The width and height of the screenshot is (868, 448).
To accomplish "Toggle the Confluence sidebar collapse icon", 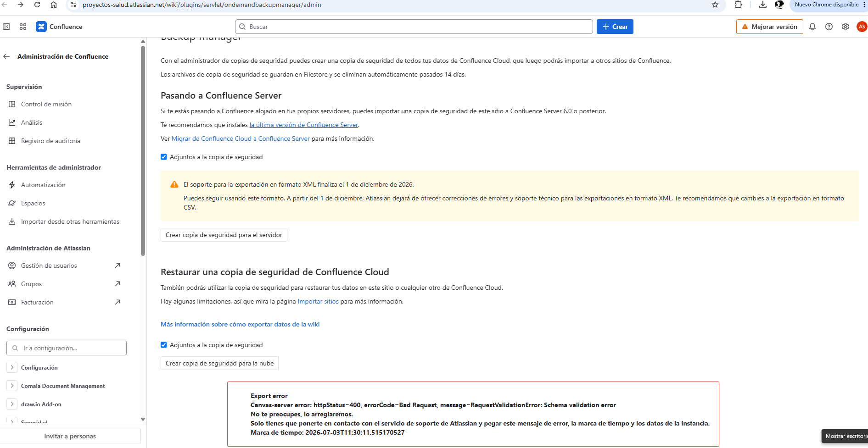I will (x=6, y=27).
